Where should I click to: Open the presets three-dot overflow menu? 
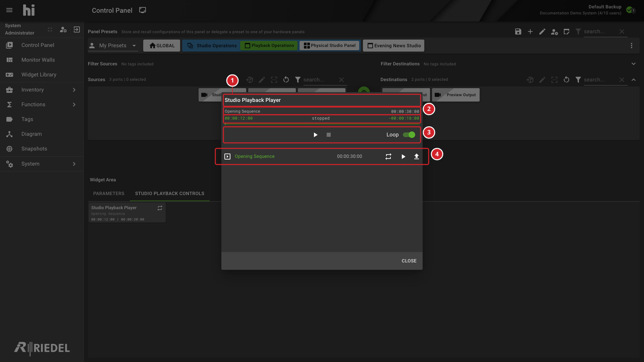tap(632, 46)
